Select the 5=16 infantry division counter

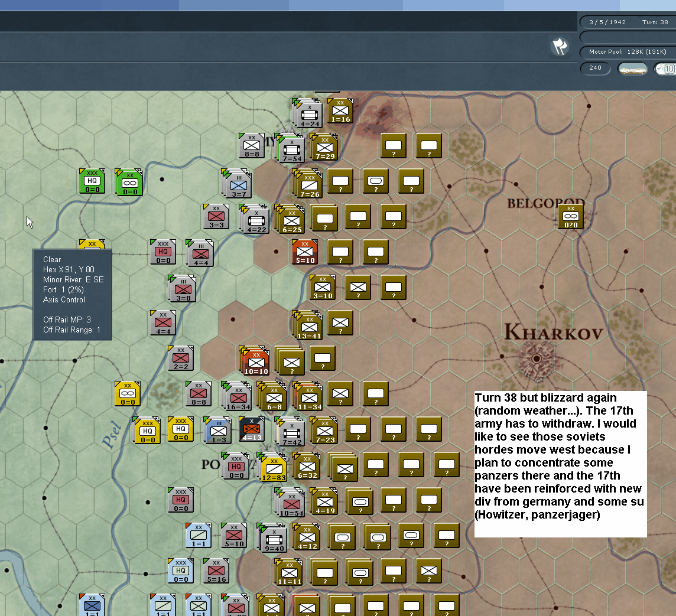tap(216, 570)
